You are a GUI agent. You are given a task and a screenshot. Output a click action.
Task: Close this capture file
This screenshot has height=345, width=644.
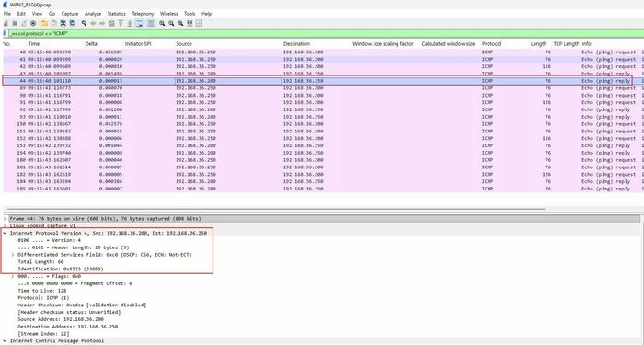coord(63,23)
